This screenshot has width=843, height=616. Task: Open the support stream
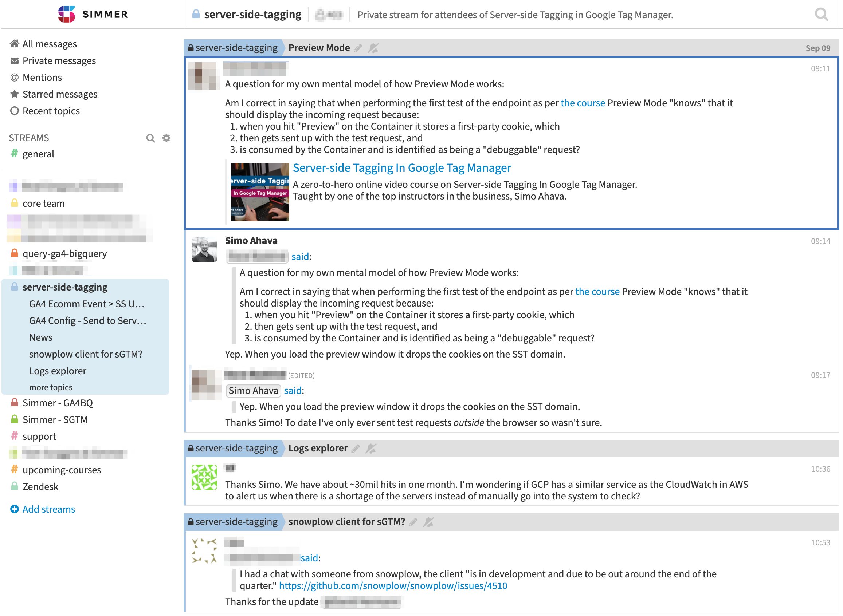point(39,437)
